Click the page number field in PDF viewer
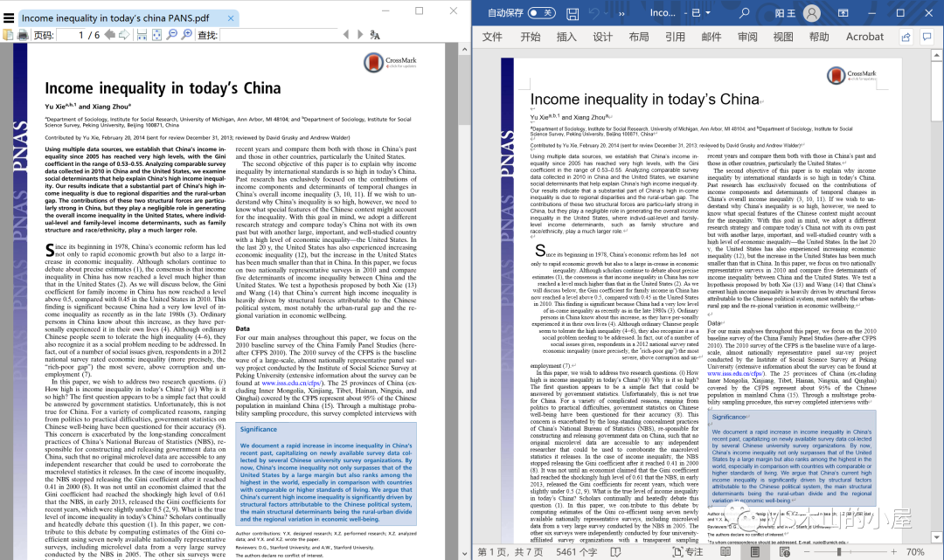The image size is (944, 560). click(69, 35)
